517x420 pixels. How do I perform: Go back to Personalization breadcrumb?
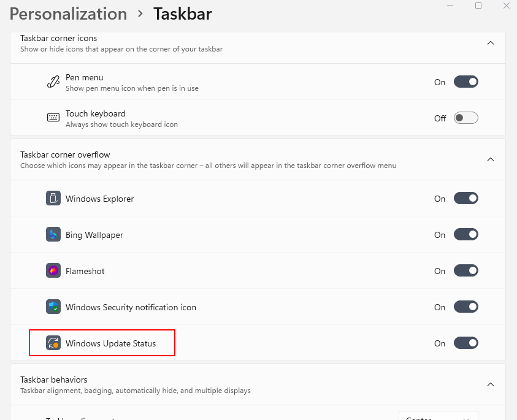pyautogui.click(x=68, y=14)
